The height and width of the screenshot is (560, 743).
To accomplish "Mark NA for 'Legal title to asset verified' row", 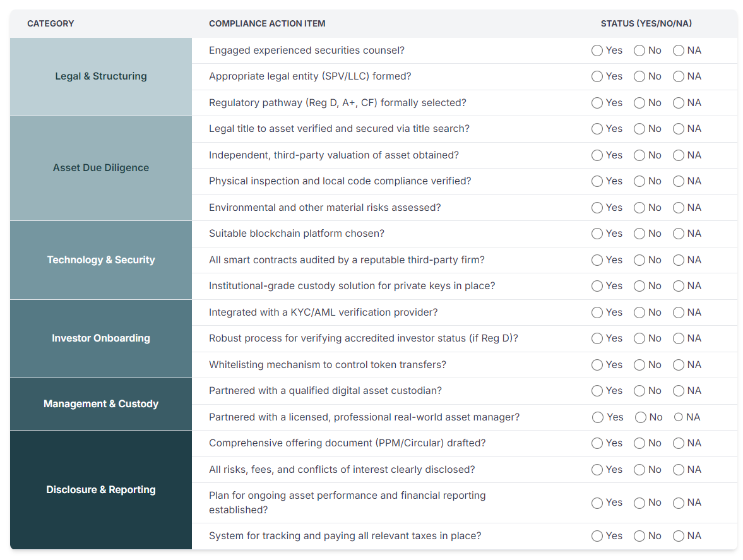I will point(679,129).
